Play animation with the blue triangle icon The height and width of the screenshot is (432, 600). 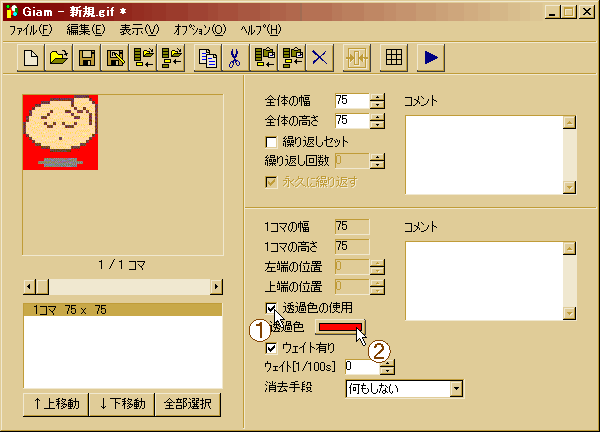pyautogui.click(x=431, y=57)
